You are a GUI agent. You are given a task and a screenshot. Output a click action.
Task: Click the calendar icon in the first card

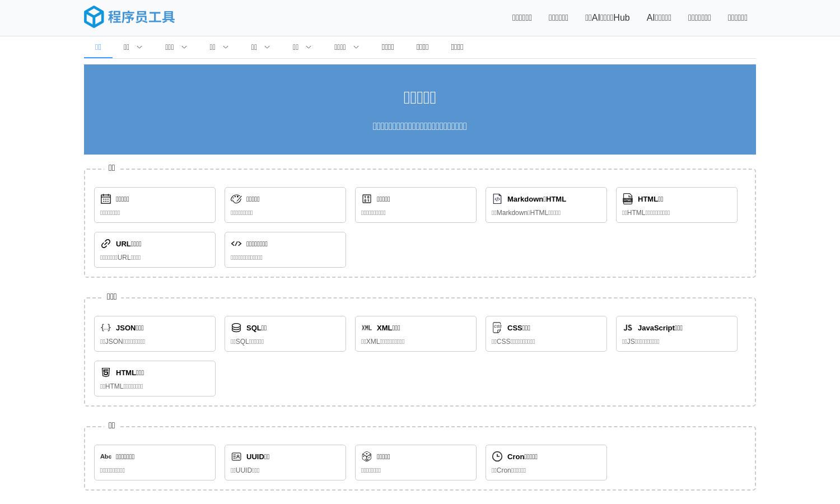tap(106, 199)
